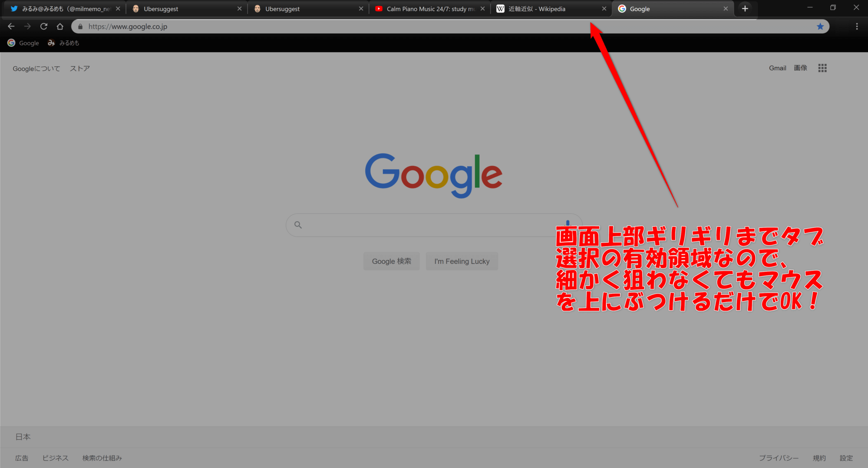Screen dimensions: 868x468
Task: Click the Google logo
Action: (434, 175)
